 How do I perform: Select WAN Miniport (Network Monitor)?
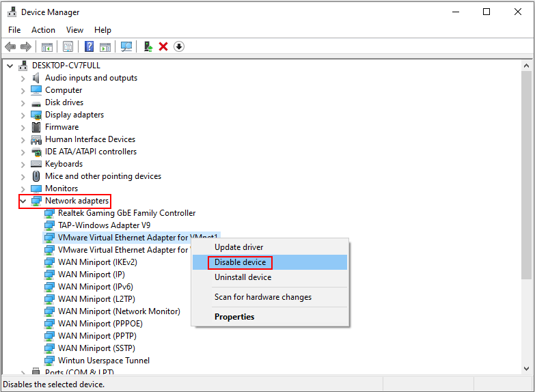(x=119, y=311)
